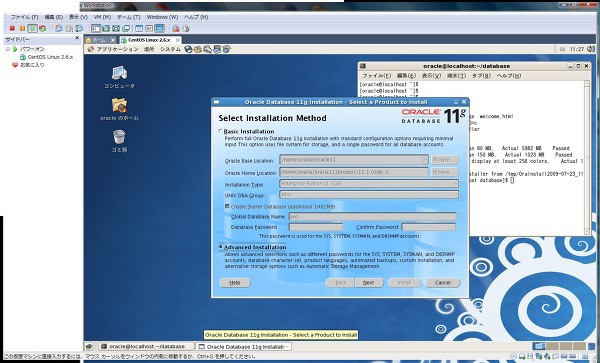This screenshot has width=600, height=363.
Task: Click the Database Password field
Action: pyautogui.click(x=316, y=227)
